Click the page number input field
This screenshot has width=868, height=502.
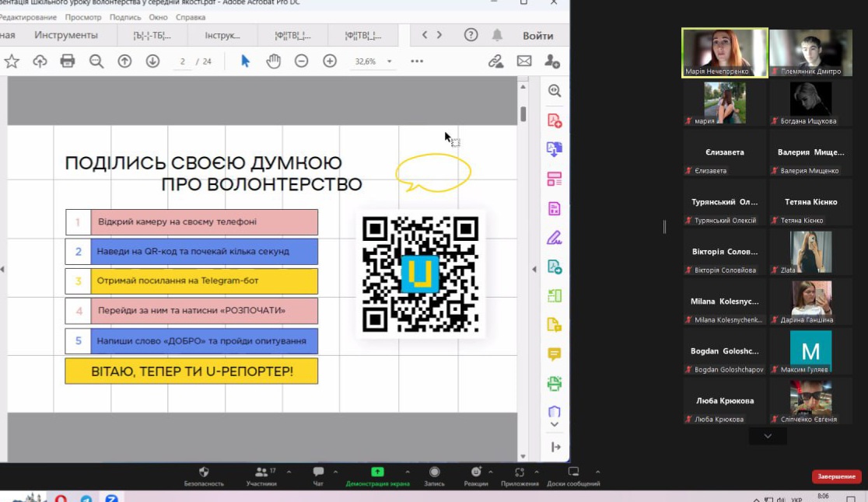tap(183, 61)
